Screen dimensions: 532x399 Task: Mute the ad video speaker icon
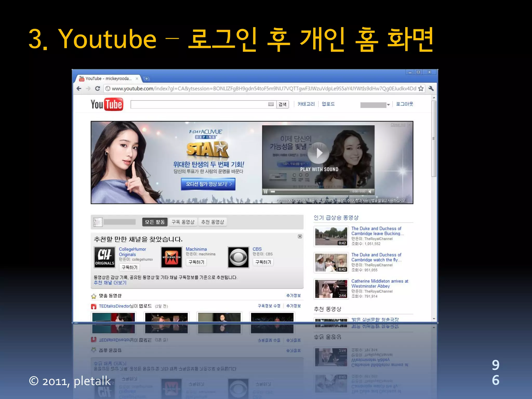point(370,192)
